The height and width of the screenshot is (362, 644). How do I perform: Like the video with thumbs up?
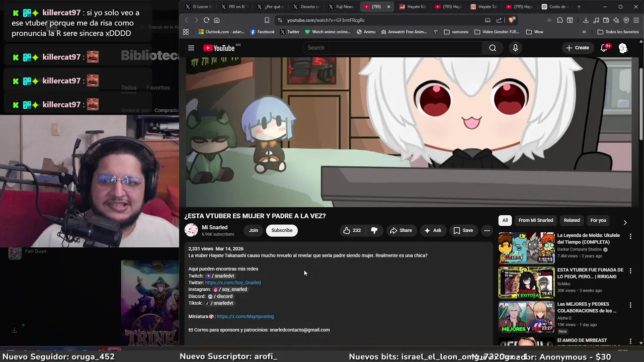point(352,230)
